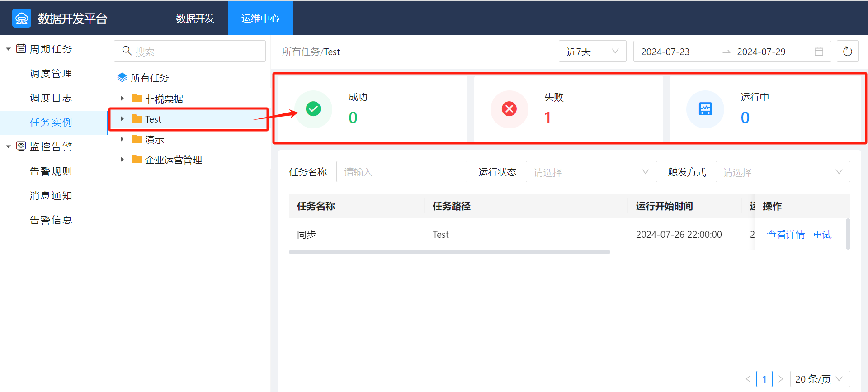This screenshot has width=868, height=392.
Task: Expand the 企业运营管理 folder arrow
Action: [x=122, y=160]
